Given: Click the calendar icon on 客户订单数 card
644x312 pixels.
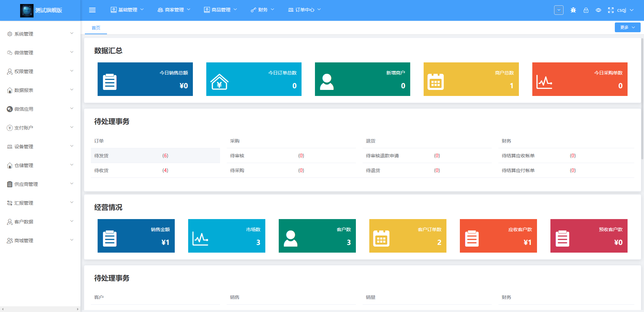Looking at the screenshot, I should pos(381,239).
